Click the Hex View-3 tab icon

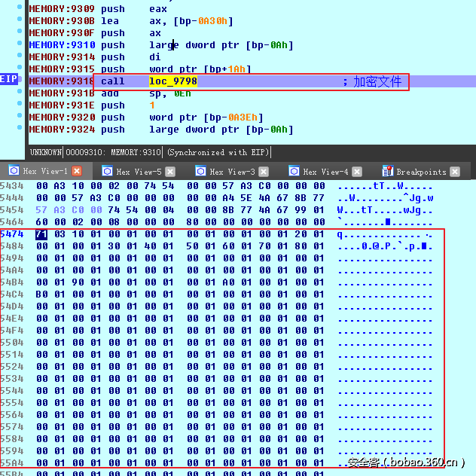pyautogui.click(x=200, y=172)
